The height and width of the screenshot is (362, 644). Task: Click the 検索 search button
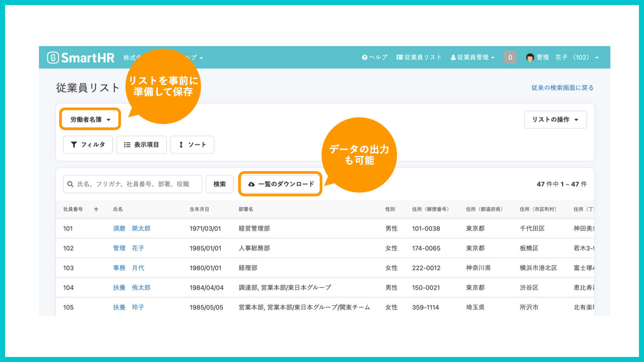coord(220,184)
